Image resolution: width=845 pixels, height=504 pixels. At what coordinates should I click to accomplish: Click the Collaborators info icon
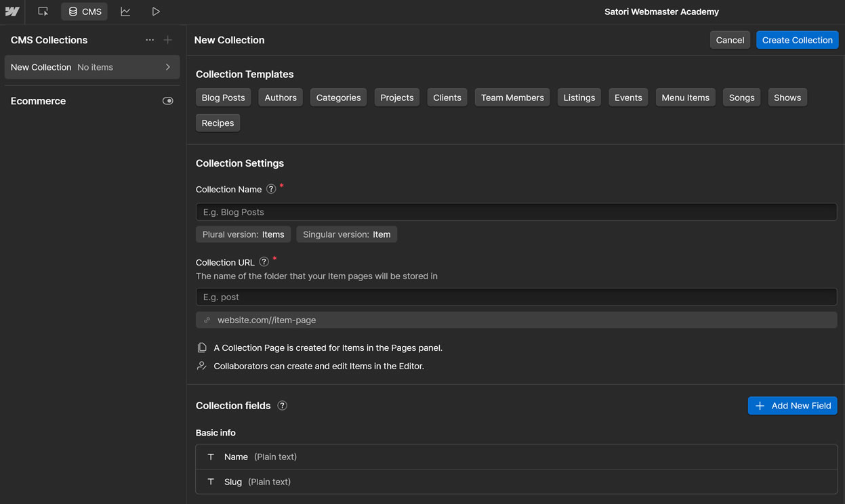coord(202,366)
